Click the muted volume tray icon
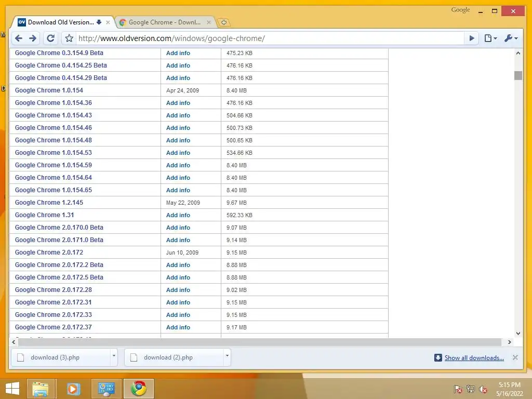 click(x=483, y=389)
